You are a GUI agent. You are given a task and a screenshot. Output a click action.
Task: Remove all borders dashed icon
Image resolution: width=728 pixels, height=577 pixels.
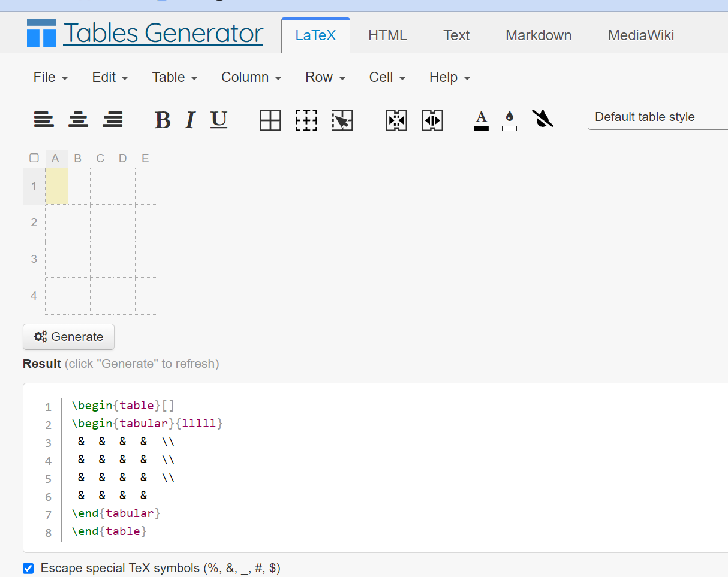(x=306, y=120)
